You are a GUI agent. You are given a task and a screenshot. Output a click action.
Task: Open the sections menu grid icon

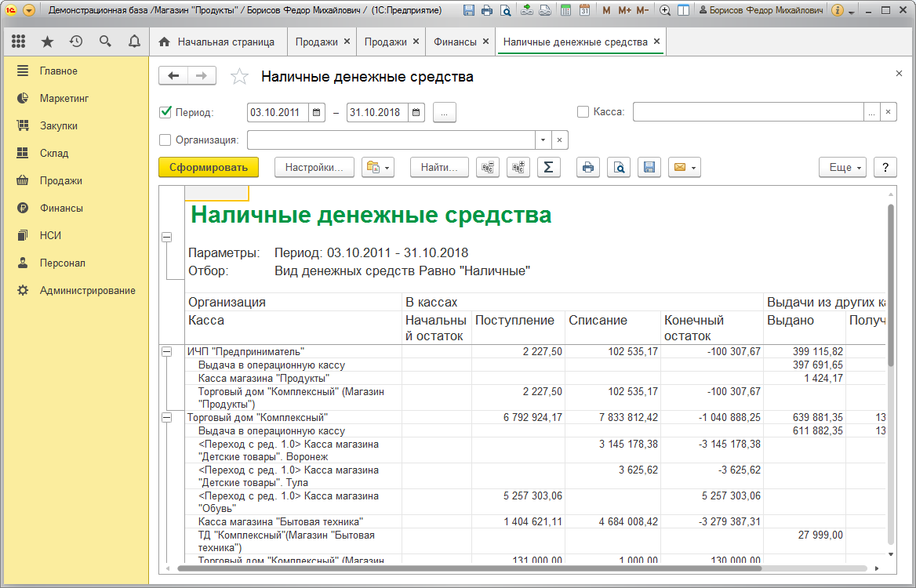click(18, 42)
